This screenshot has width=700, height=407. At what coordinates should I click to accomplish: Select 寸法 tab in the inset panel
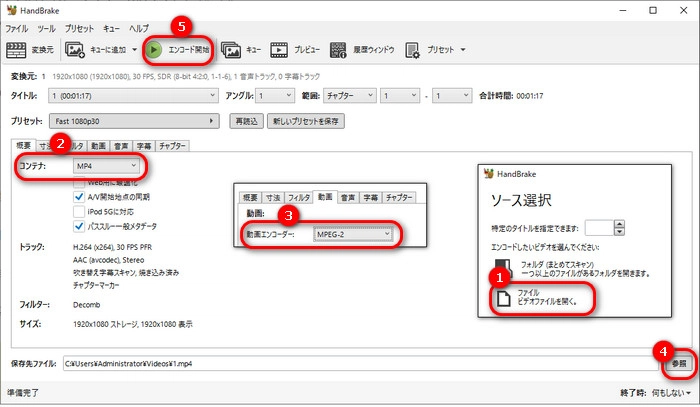pos(273,198)
